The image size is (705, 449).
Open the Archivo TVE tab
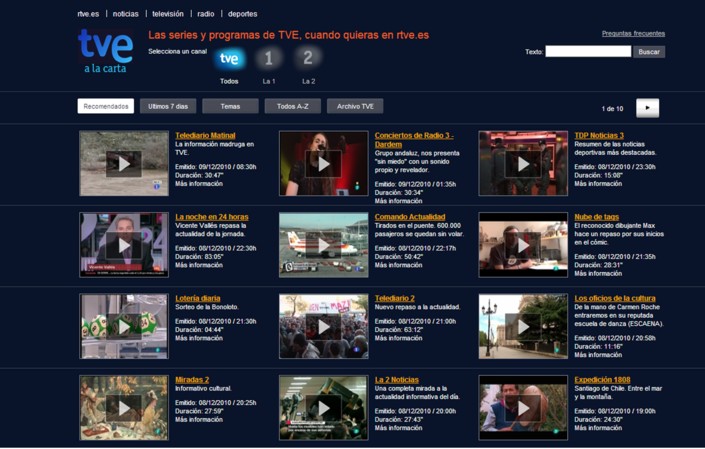(x=355, y=107)
